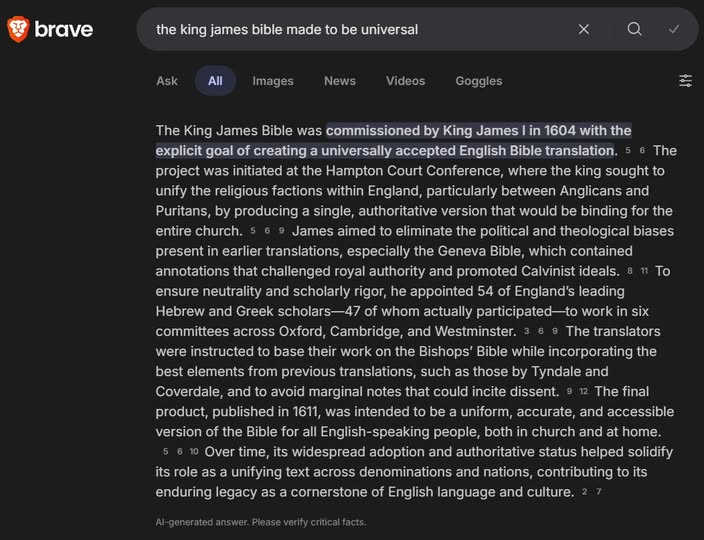Viewport: 704px width, 540px height.
Task: Click the "AI-generated answer" disclaimer text
Action: point(261,522)
